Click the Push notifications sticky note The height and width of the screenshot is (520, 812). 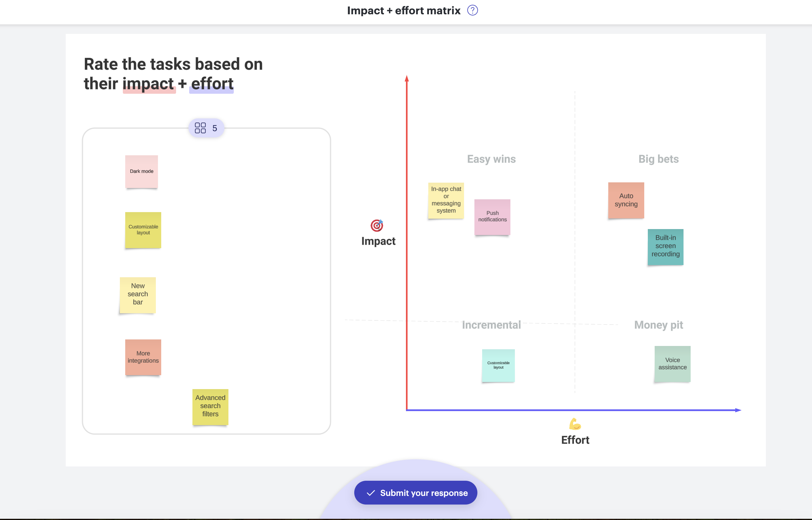coord(492,217)
